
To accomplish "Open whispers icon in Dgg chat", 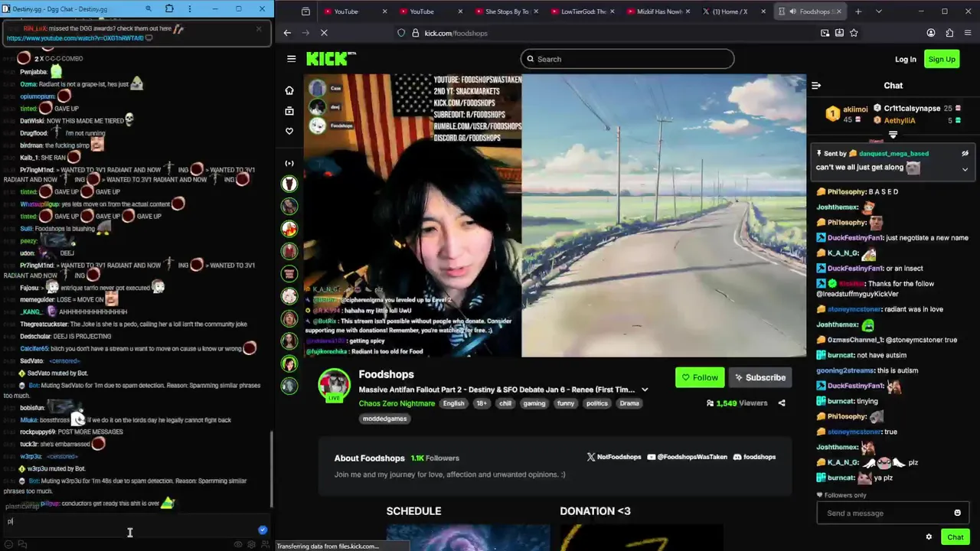I will [x=22, y=544].
